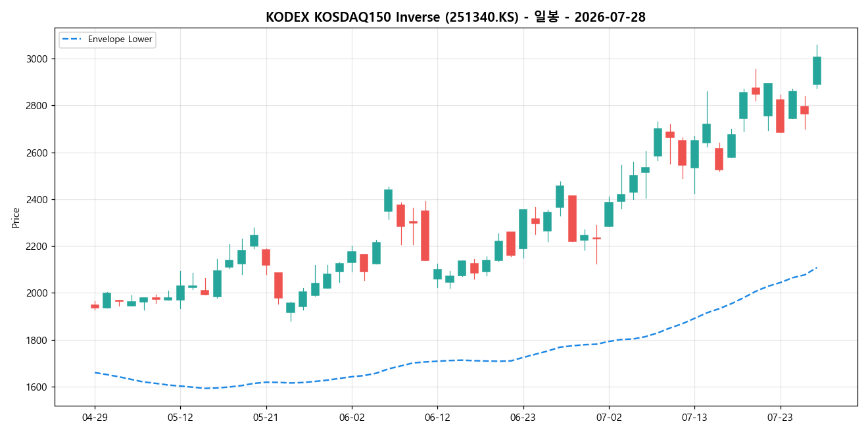Click the 06-12 date tick label
Screen dimensions: 868x434
coord(437,418)
